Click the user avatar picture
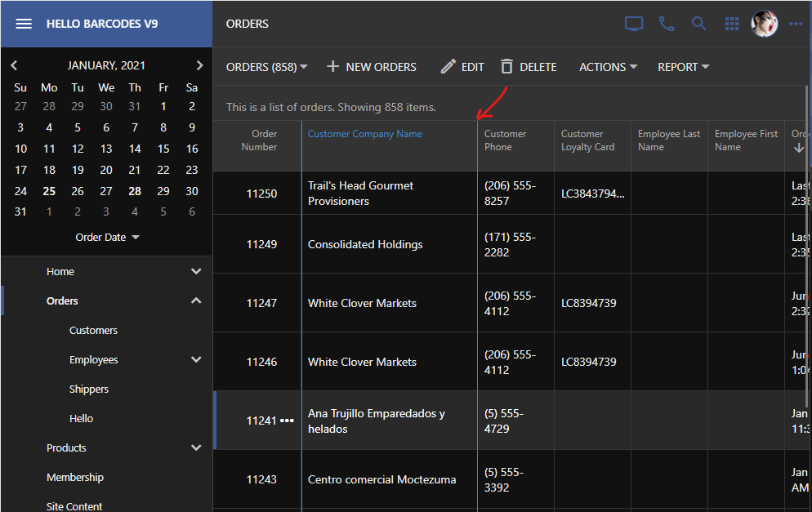 coord(765,24)
